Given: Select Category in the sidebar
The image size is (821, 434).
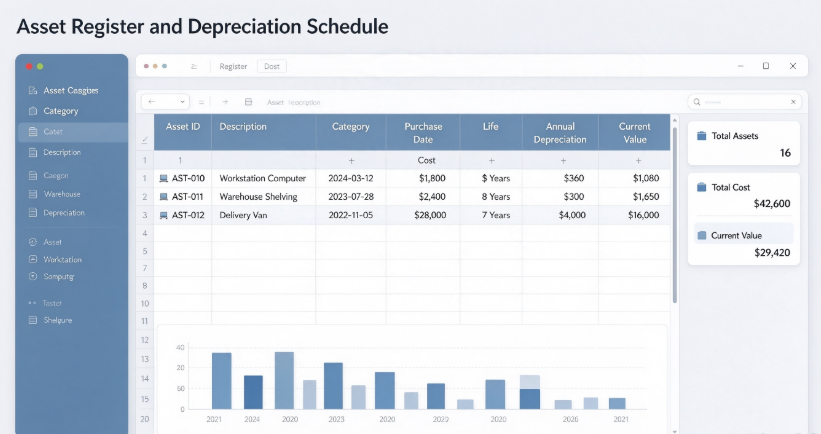Looking at the screenshot, I should (x=53, y=111).
